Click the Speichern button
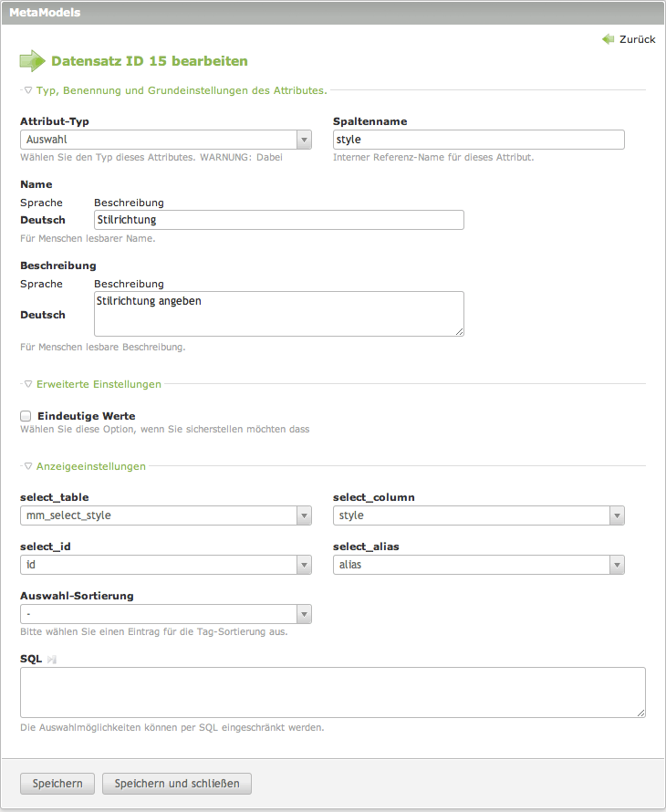This screenshot has width=666, height=812. (57, 784)
